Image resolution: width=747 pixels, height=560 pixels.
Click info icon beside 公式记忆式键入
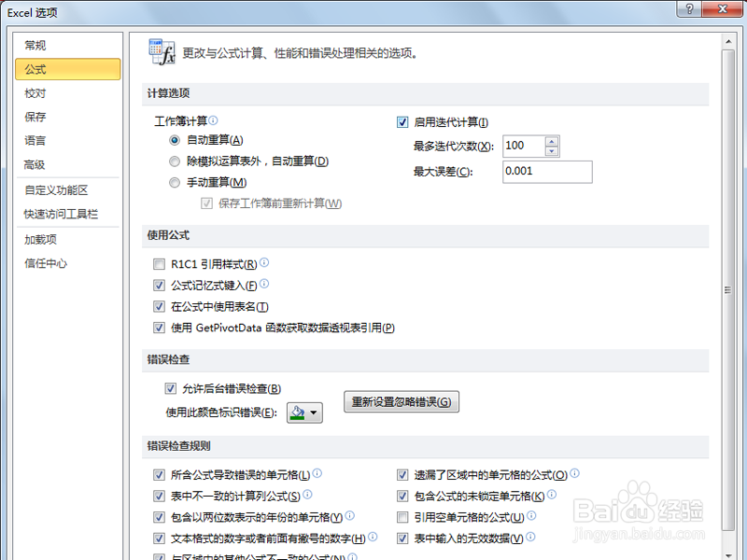click(264, 284)
